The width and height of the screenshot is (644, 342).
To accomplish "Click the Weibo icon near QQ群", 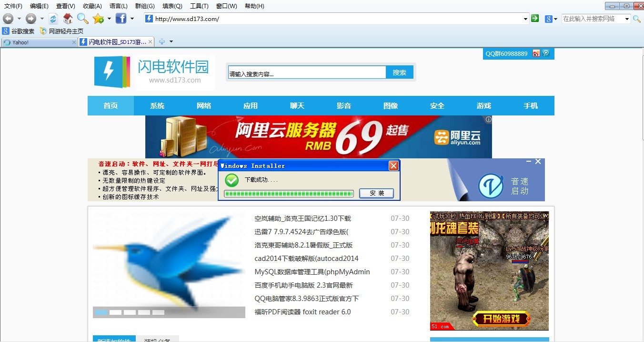I will coord(536,53).
